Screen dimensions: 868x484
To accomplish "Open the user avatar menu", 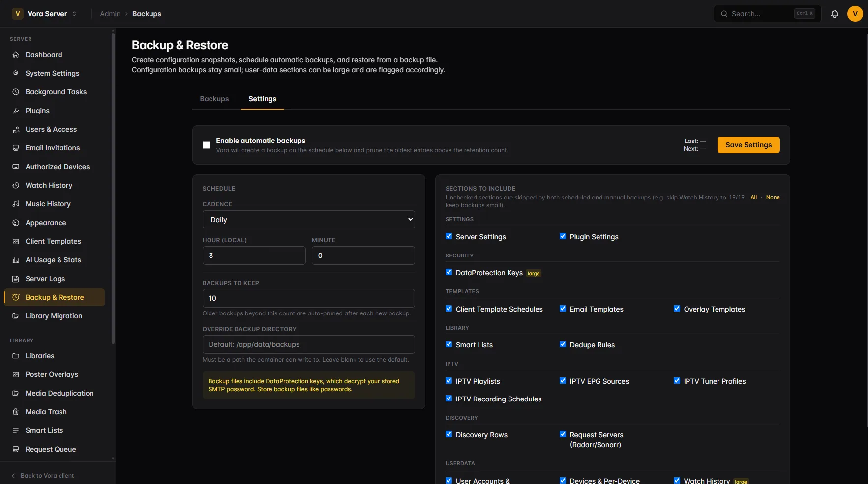I will [x=855, y=14].
